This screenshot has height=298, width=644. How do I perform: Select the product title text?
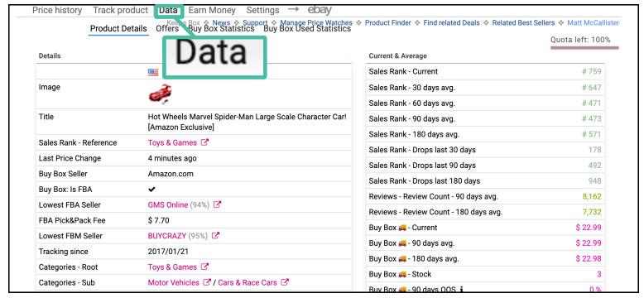pyautogui.click(x=247, y=122)
